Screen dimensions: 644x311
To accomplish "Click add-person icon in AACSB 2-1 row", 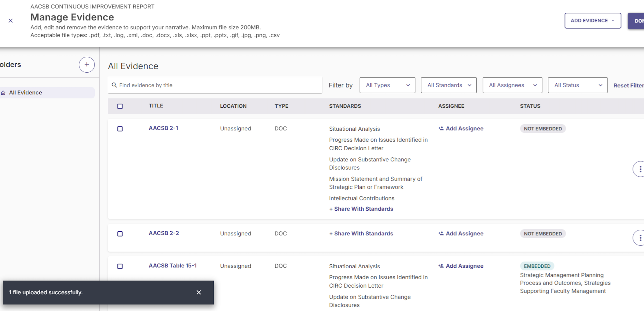I will coord(441,128).
